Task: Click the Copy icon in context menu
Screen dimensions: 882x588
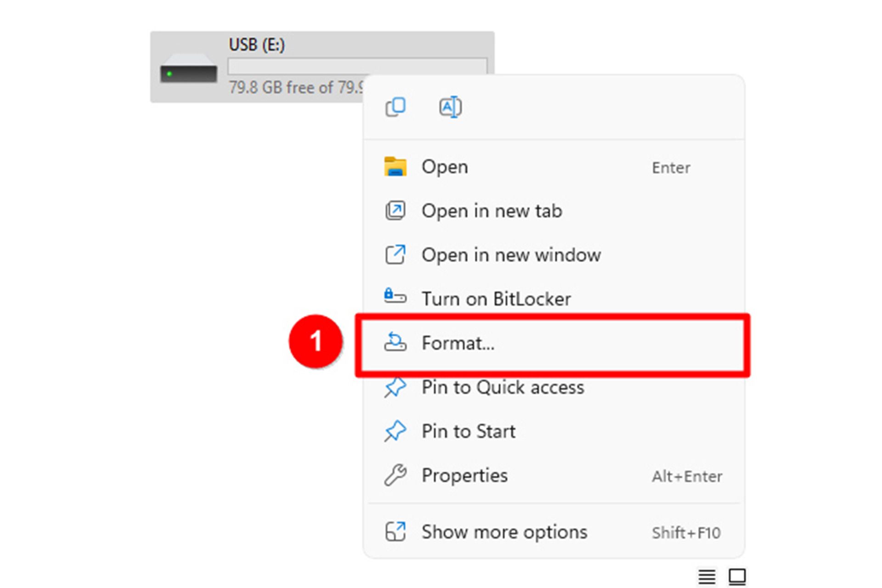Action: coord(395,107)
